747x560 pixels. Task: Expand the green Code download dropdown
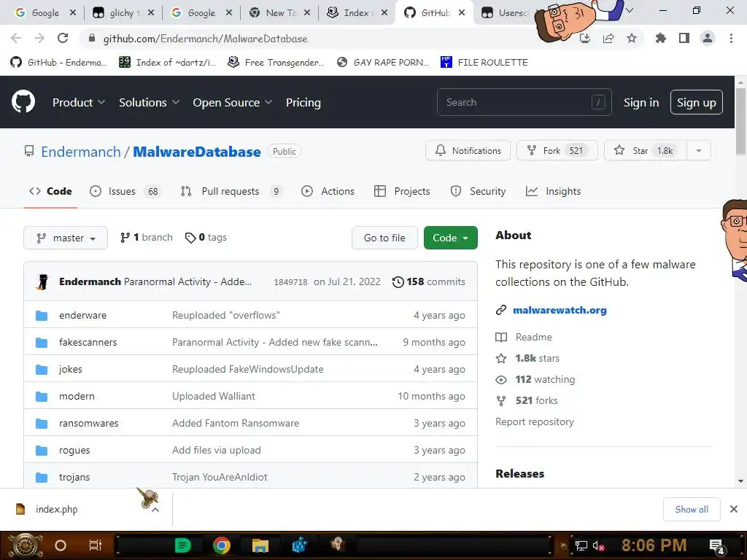point(450,238)
